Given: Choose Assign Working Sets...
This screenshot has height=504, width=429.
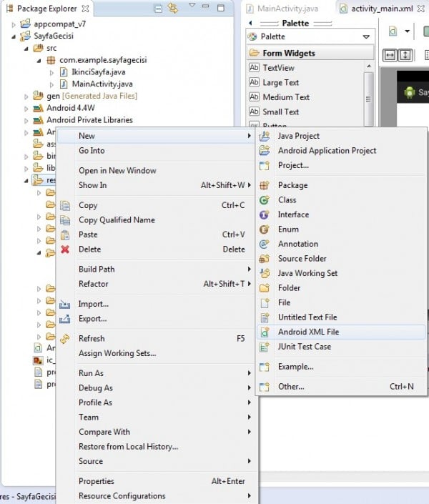Looking at the screenshot, I should point(157,353).
